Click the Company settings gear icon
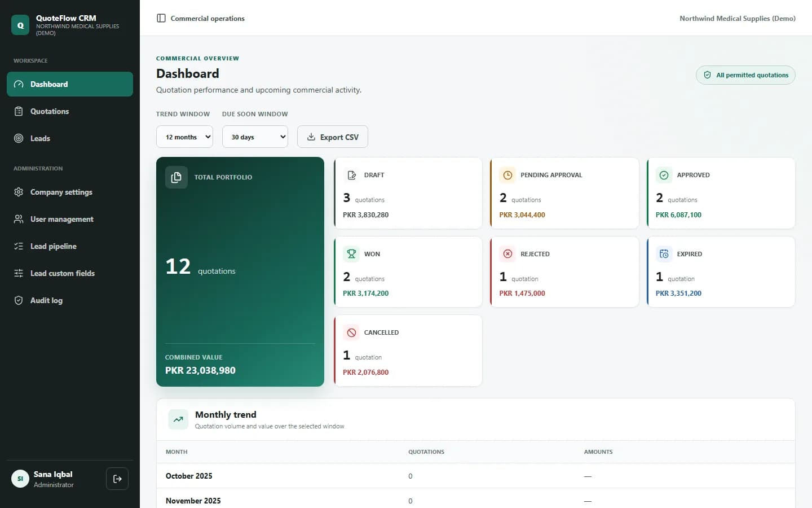Image resolution: width=812 pixels, height=508 pixels. click(x=19, y=192)
